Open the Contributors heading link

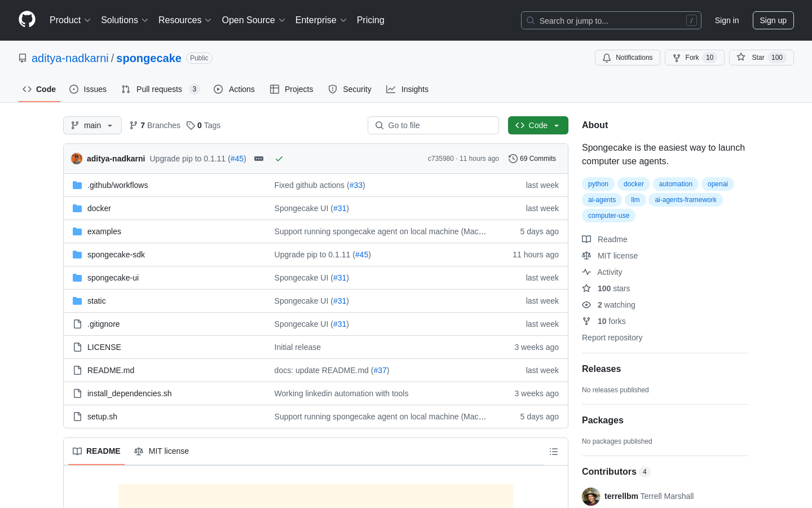pyautogui.click(x=616, y=471)
